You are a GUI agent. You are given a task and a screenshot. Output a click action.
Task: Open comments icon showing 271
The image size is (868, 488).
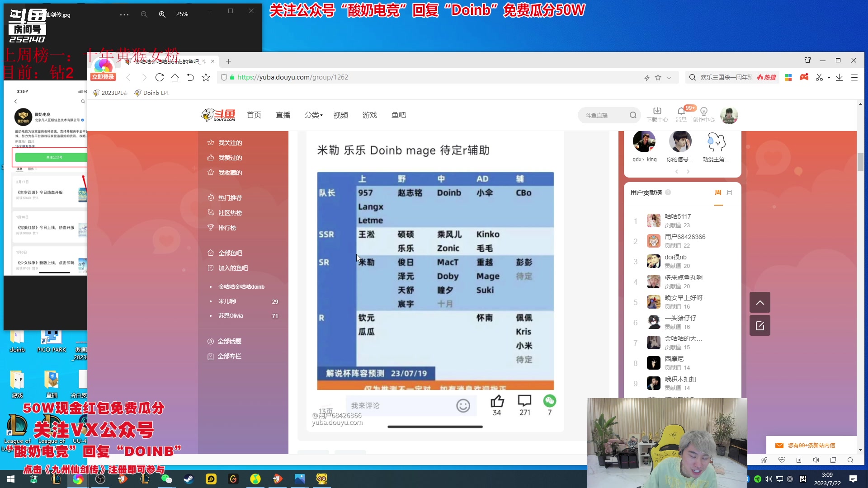point(524,401)
